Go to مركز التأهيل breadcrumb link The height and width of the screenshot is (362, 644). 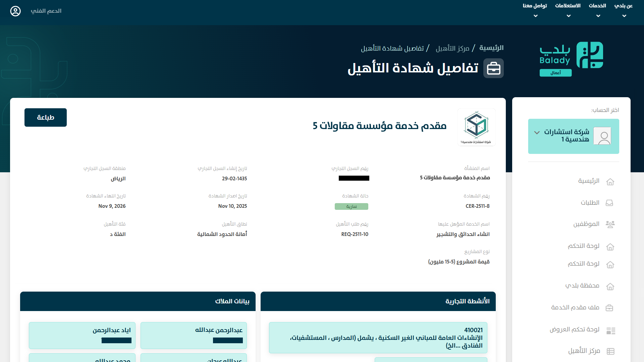(452, 49)
